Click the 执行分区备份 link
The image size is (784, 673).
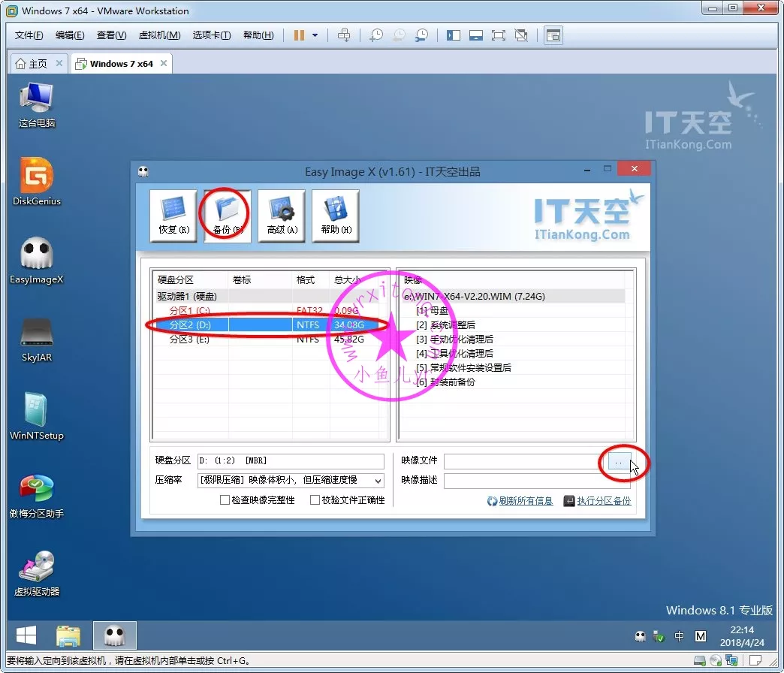604,501
